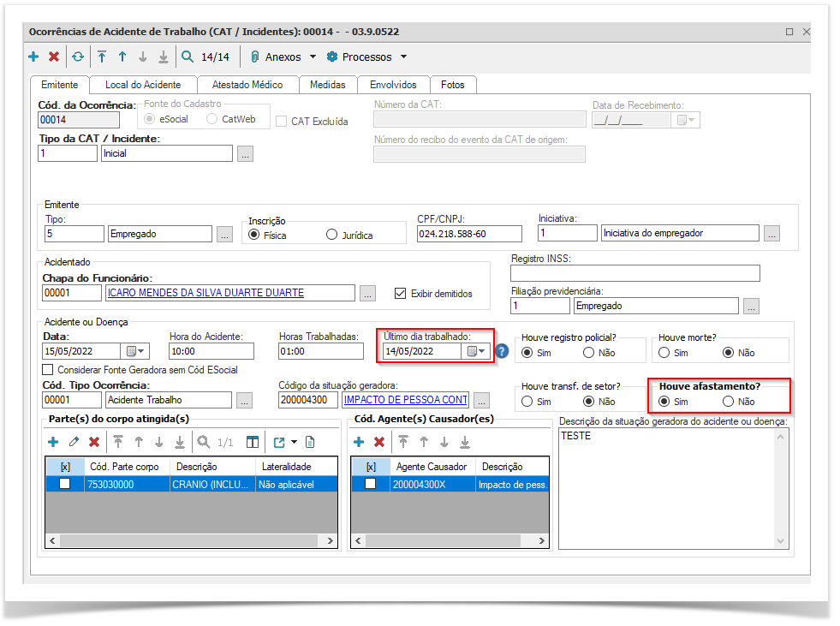The width and height of the screenshot is (840, 626).
Task: Choose Não for Houve registro policial
Action: point(589,353)
